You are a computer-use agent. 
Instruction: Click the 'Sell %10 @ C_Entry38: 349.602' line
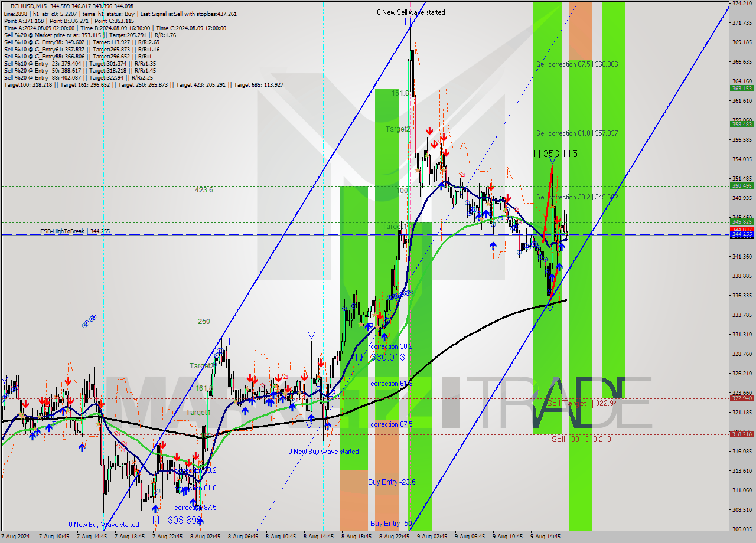click(x=82, y=42)
